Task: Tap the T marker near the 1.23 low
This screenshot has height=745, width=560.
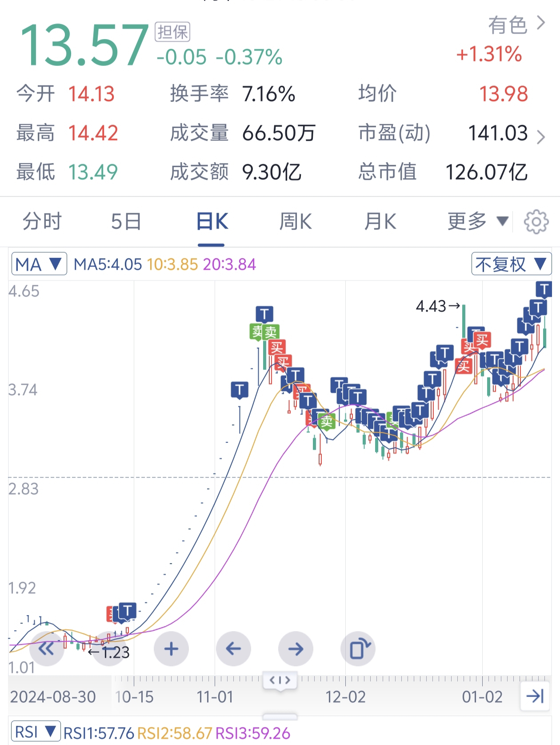Action: click(127, 611)
